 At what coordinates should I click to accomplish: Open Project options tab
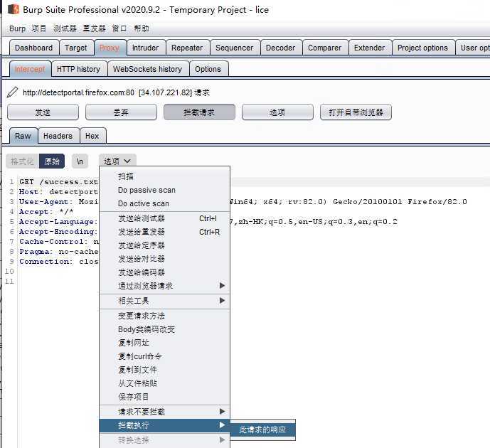point(423,48)
